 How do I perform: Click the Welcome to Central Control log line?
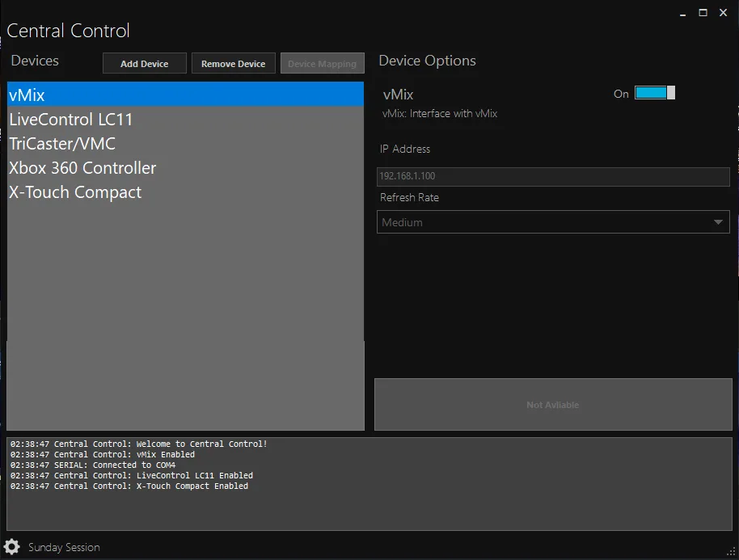[x=139, y=444]
